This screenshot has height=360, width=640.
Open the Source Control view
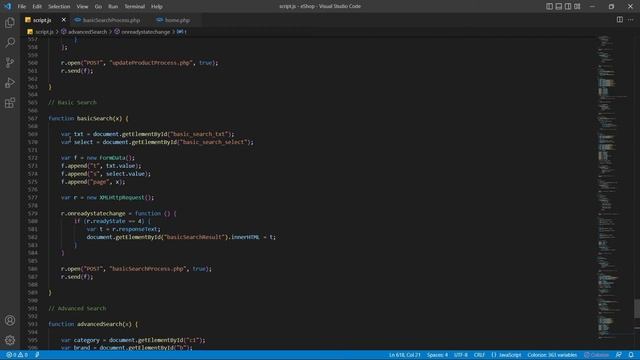[10, 62]
